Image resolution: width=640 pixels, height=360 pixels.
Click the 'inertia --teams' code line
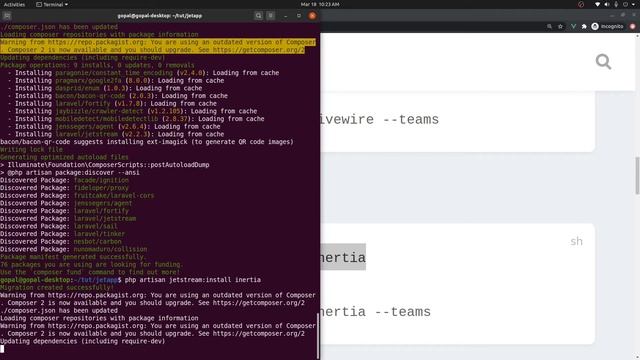coord(376,312)
